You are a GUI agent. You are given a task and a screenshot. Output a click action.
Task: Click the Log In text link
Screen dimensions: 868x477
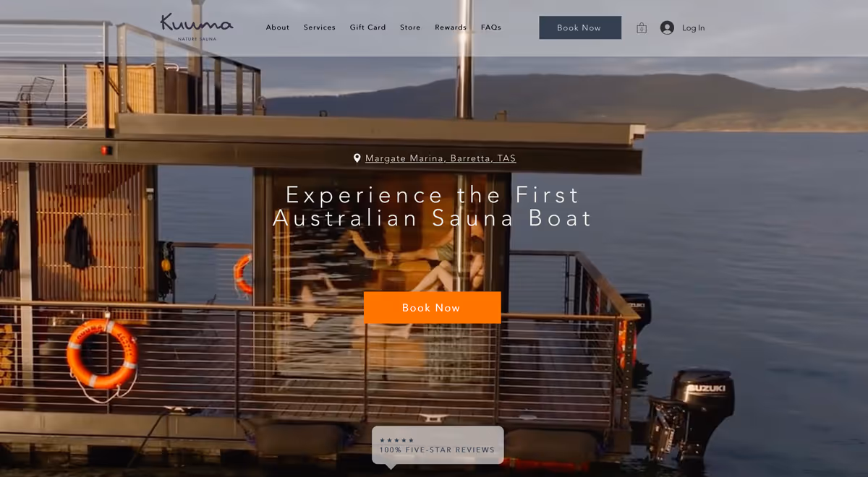(693, 28)
